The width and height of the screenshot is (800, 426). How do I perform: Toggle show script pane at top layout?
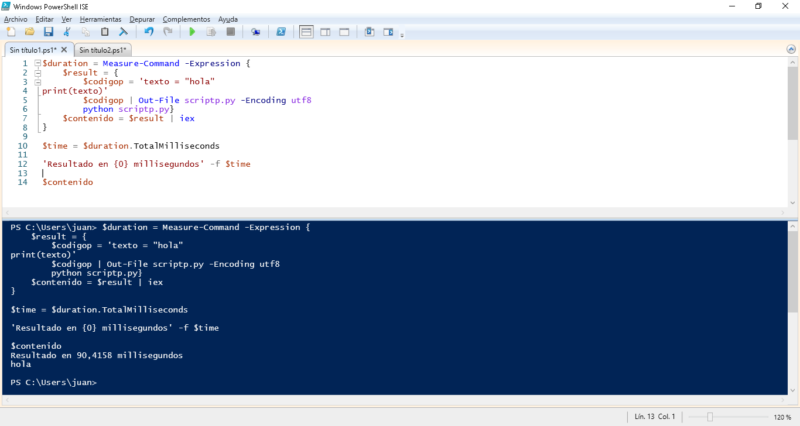(306, 32)
